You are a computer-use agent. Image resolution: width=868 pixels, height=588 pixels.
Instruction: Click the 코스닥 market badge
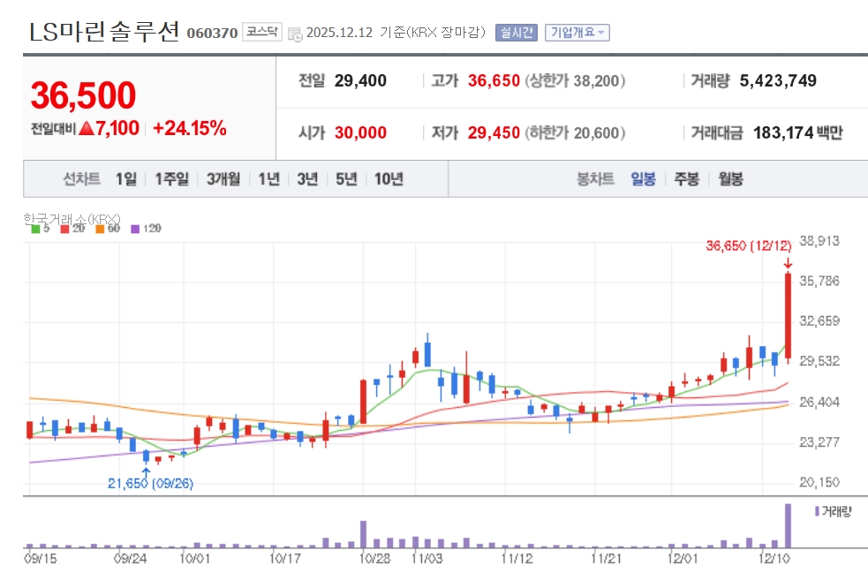(262, 32)
